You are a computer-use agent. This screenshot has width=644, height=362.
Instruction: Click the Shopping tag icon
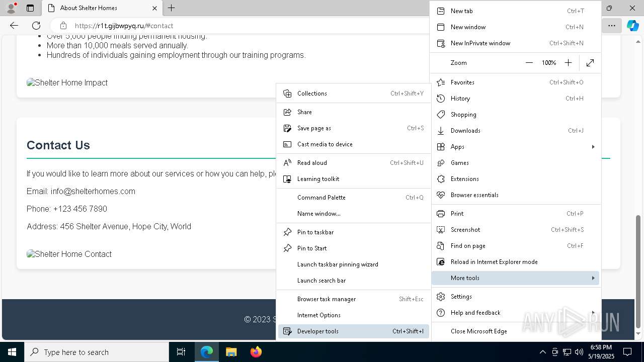point(441,115)
